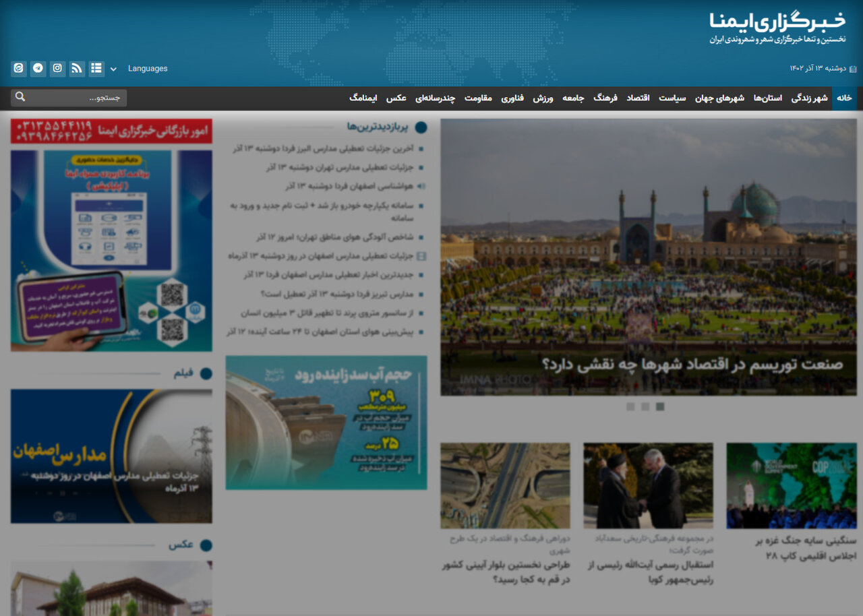Select the second carousel pagination dot
The height and width of the screenshot is (616, 863).
coord(645,406)
